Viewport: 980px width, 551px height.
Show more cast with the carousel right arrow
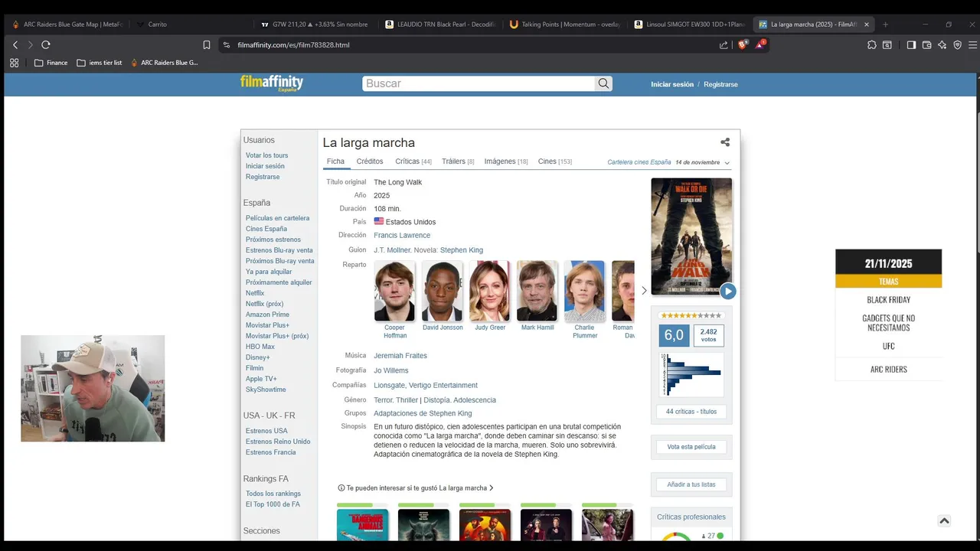tap(644, 291)
